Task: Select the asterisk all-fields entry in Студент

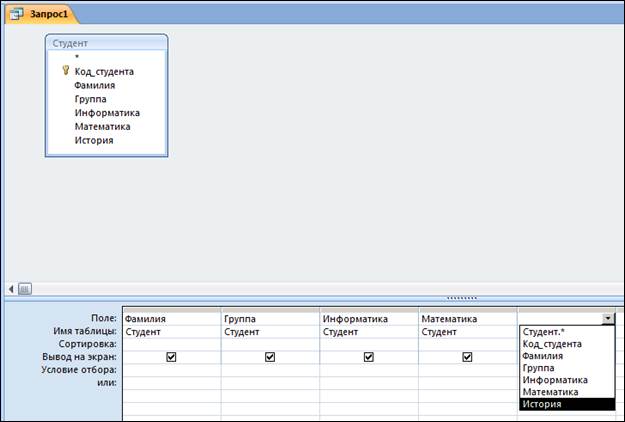Action: (x=77, y=57)
